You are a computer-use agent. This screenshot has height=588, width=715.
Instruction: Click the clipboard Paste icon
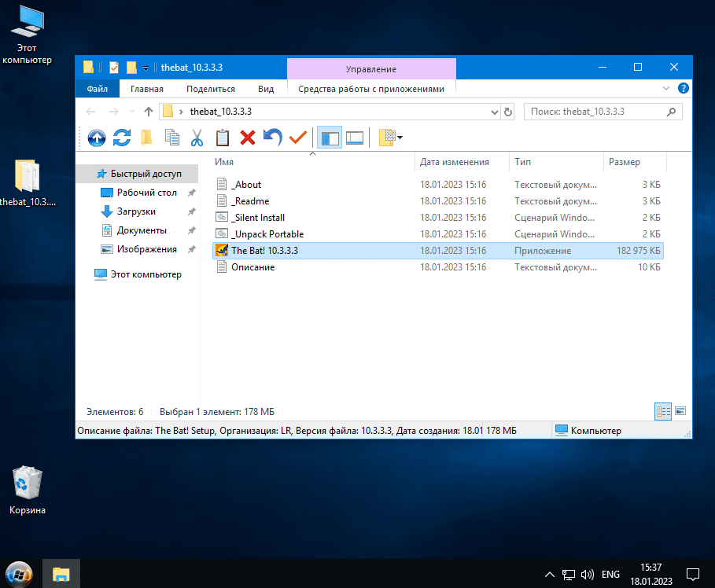223,138
